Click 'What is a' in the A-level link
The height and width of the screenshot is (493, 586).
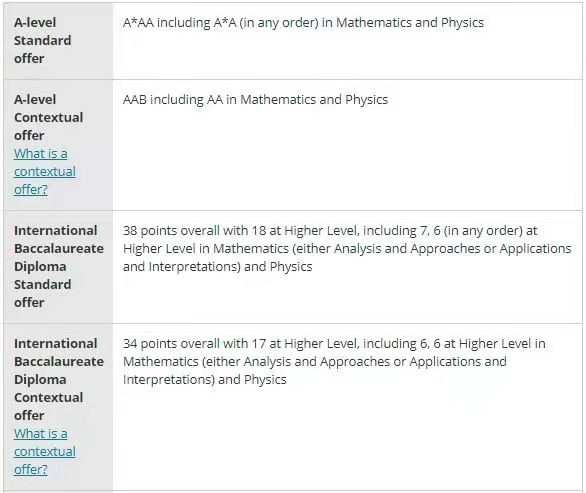click(41, 154)
